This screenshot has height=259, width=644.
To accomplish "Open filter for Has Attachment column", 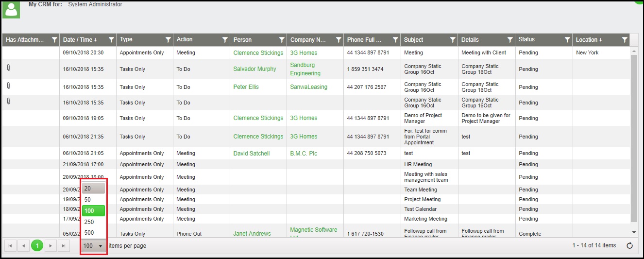I will pos(54,40).
